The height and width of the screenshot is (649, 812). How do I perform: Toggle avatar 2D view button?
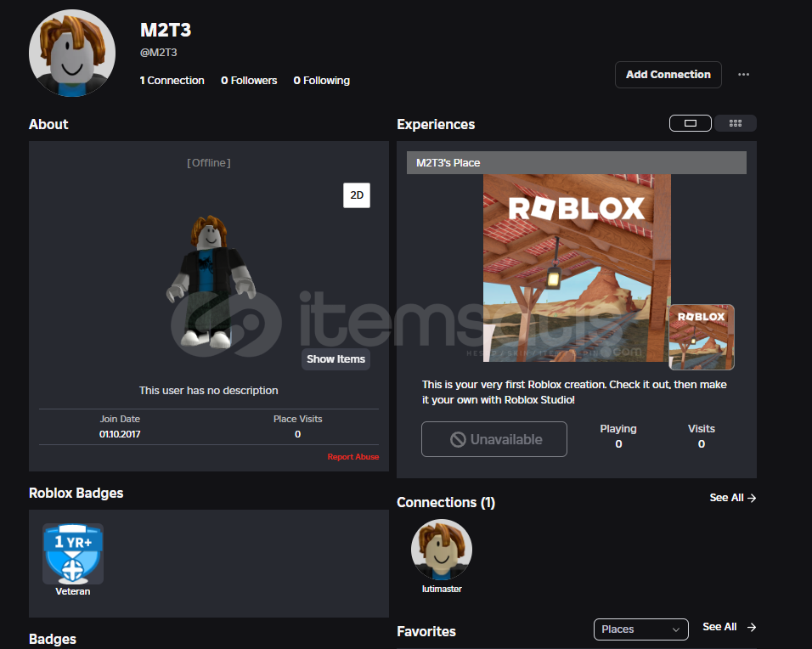(x=356, y=195)
